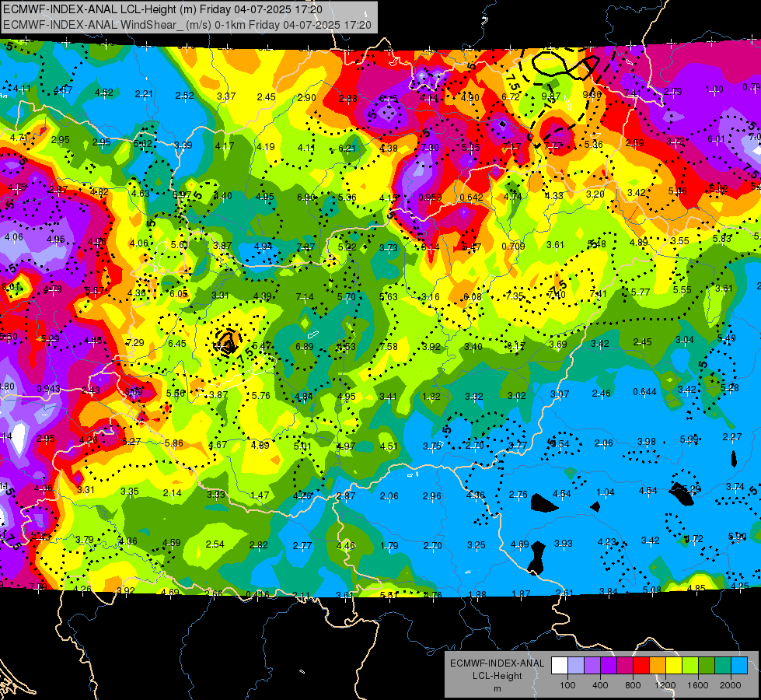Viewport: 761px width, 700px height.
Task: Click the wind shear value 2.90
Action: point(307,98)
